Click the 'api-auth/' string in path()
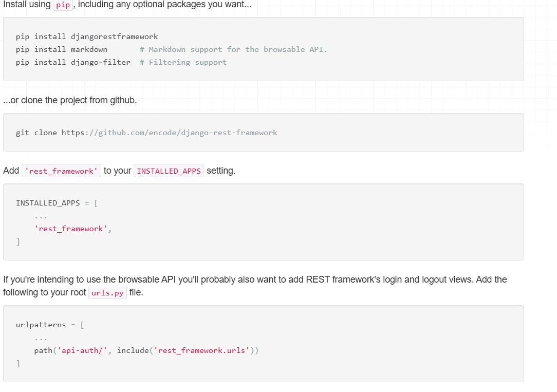This screenshot has height=392, width=557. [x=82, y=350]
